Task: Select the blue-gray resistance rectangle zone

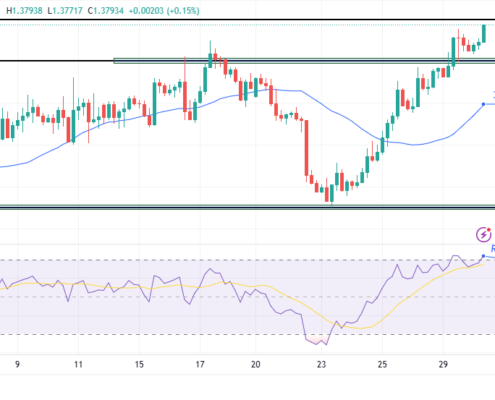Action: [x=304, y=61]
